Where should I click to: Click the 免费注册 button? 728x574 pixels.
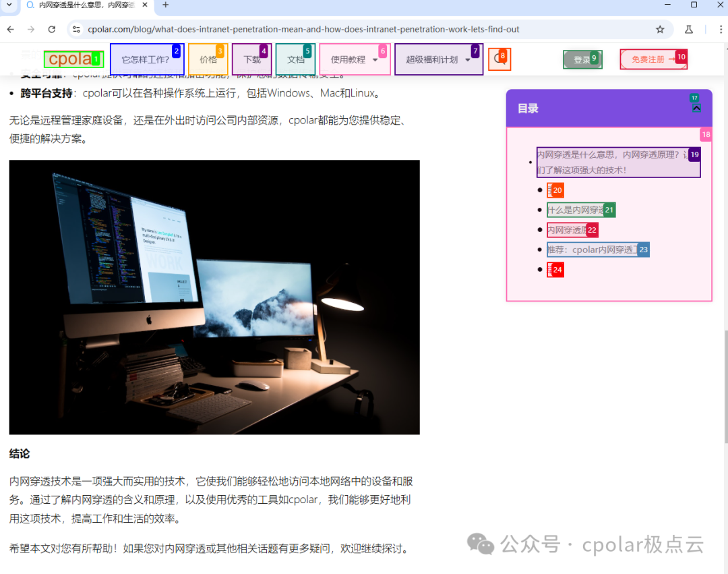(x=648, y=59)
